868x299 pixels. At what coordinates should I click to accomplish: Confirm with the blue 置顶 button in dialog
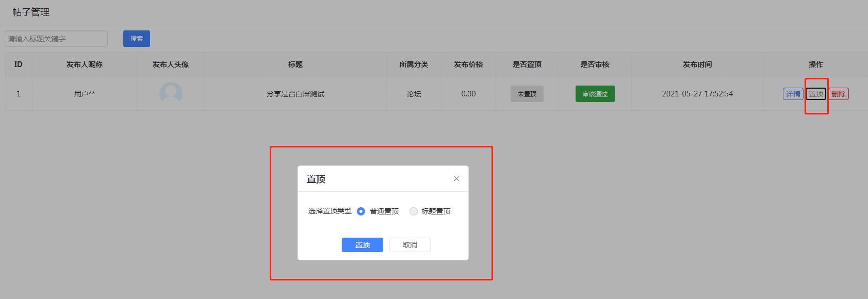point(363,245)
